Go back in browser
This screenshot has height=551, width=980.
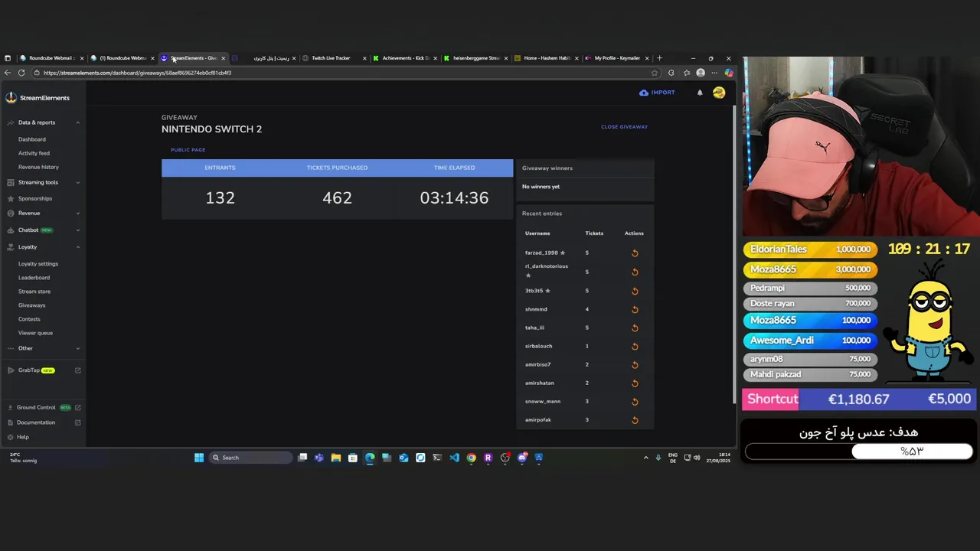click(8, 73)
